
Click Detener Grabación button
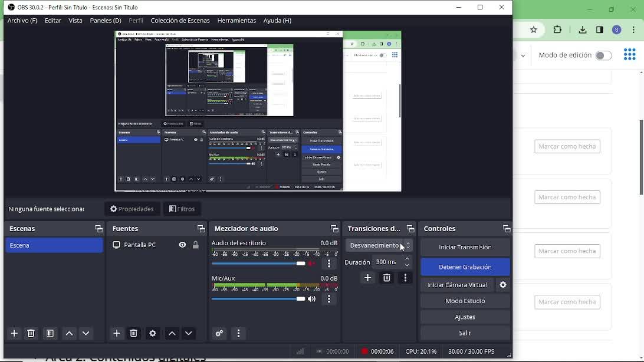465,267
